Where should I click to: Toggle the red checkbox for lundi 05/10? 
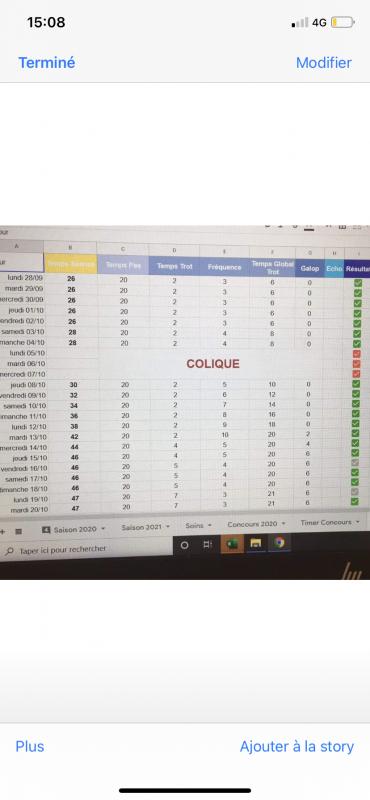(357, 354)
